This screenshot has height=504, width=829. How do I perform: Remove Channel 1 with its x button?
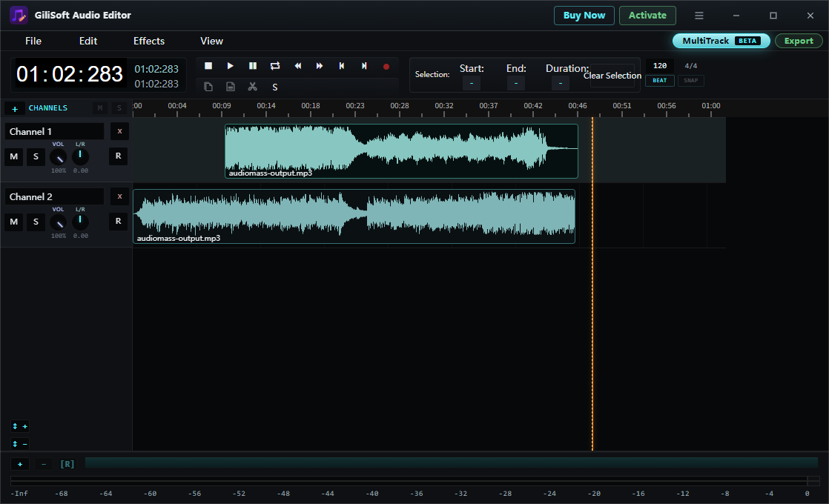(119, 131)
